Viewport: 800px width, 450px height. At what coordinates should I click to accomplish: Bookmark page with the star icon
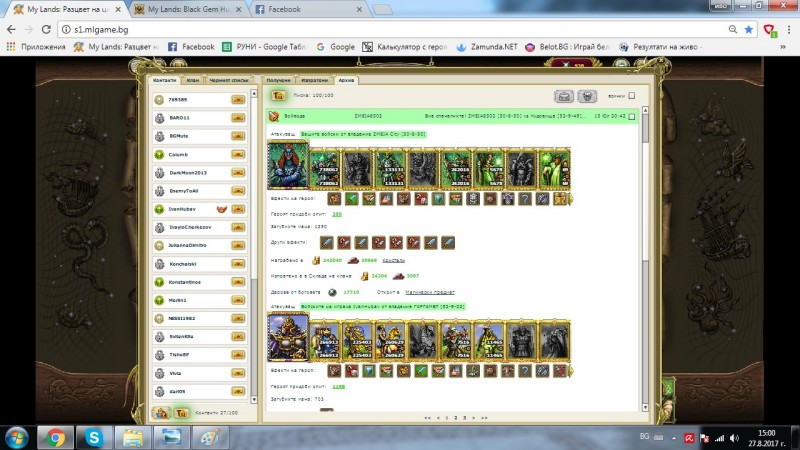coord(748,29)
